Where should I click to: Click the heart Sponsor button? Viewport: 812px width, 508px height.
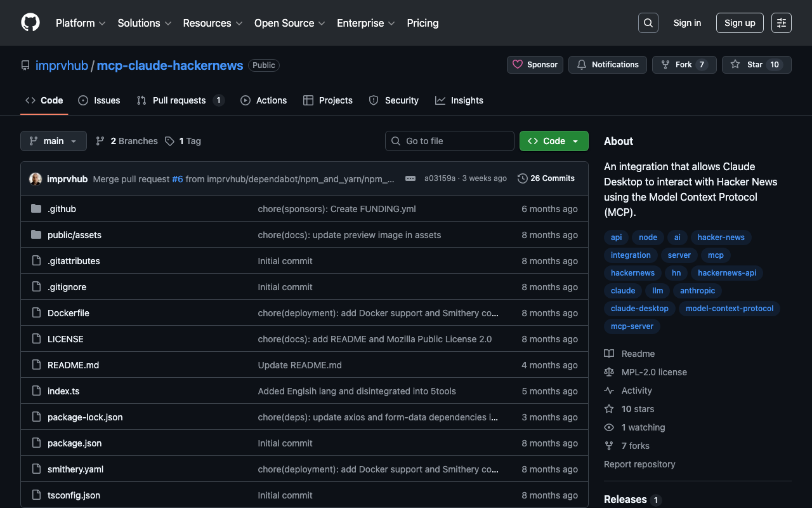click(x=535, y=65)
